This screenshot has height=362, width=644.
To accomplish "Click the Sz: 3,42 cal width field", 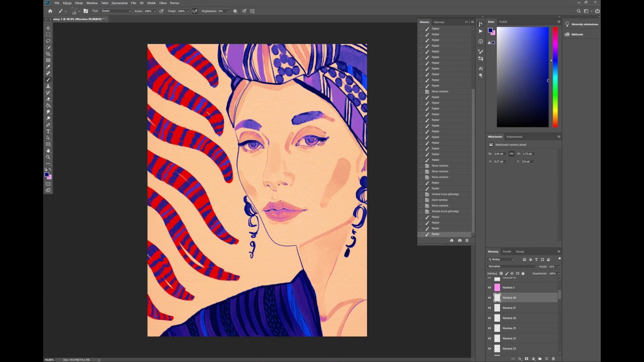I will coord(500,154).
